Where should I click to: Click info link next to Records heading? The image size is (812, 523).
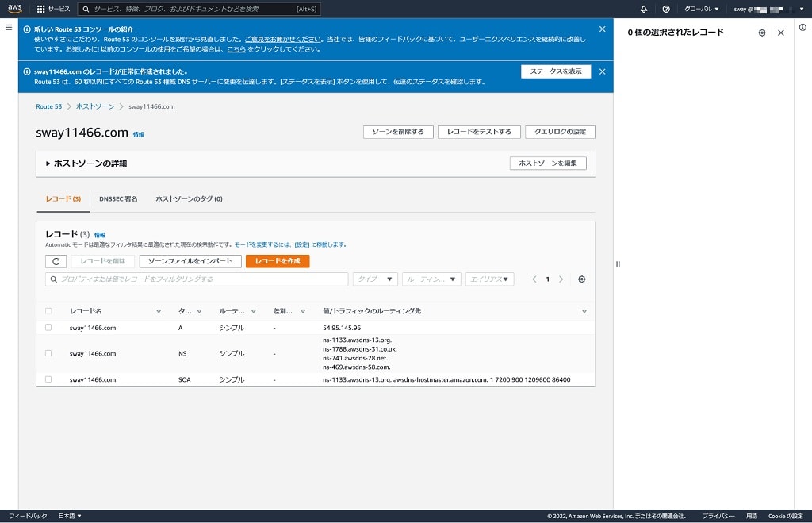tap(99, 235)
